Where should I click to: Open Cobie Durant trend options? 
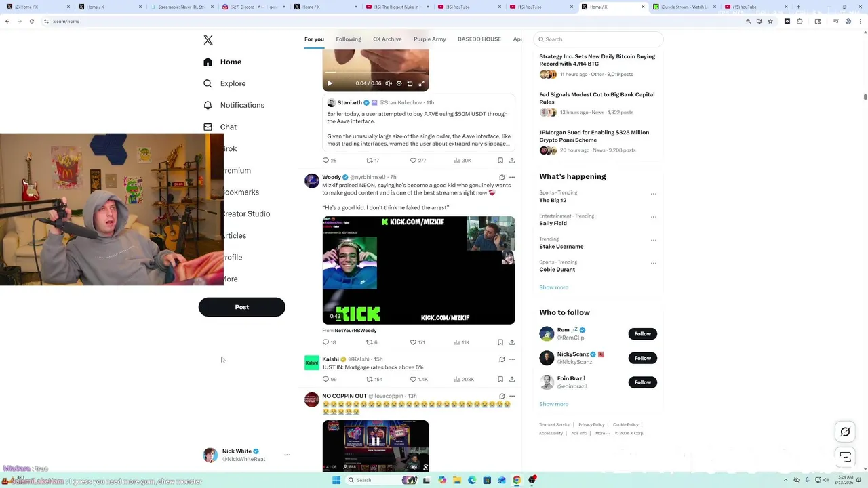[x=654, y=263]
